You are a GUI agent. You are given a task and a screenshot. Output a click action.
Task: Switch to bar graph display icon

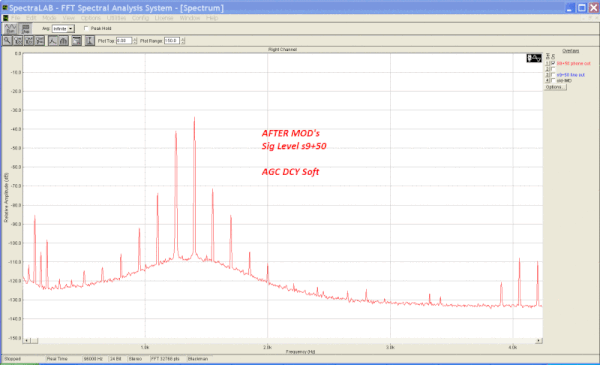pyautogui.click(x=64, y=41)
